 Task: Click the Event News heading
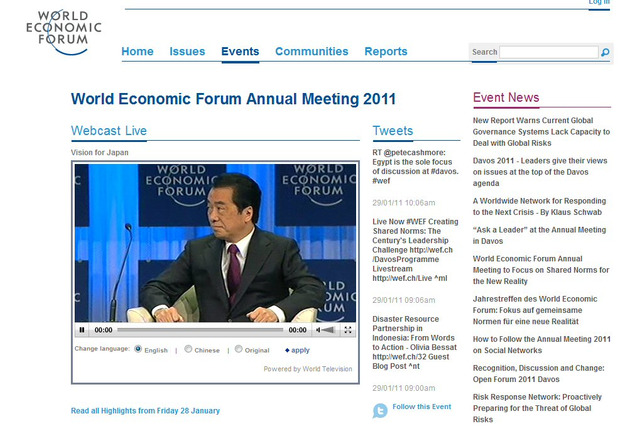pos(506,98)
